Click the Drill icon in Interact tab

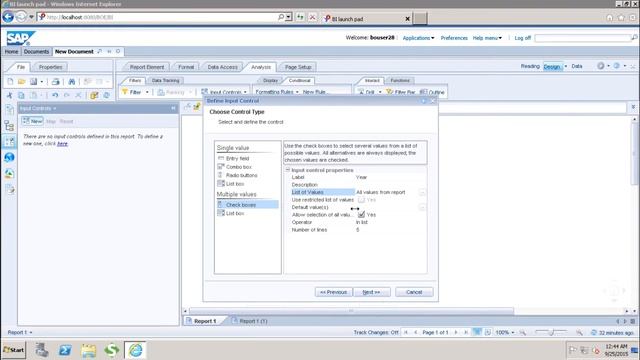(361, 92)
